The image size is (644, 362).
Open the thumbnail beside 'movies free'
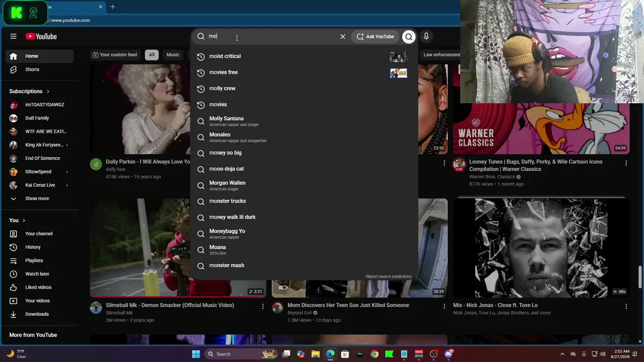[398, 73]
